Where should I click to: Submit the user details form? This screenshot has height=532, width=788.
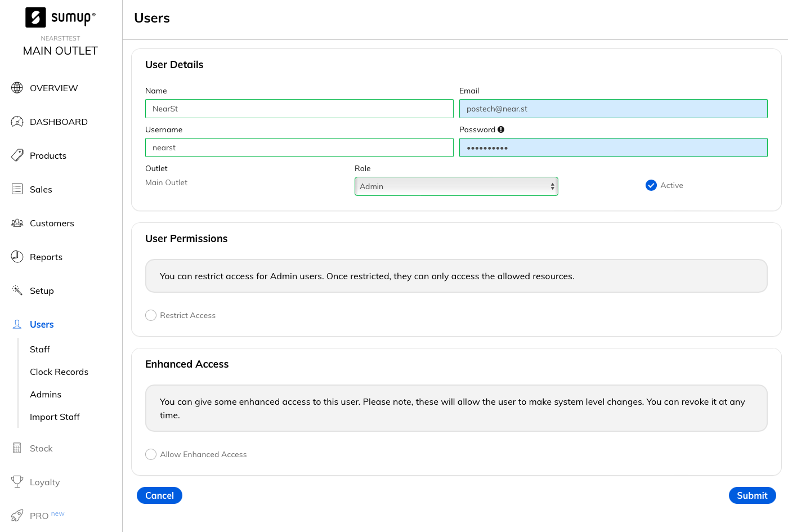(x=752, y=495)
